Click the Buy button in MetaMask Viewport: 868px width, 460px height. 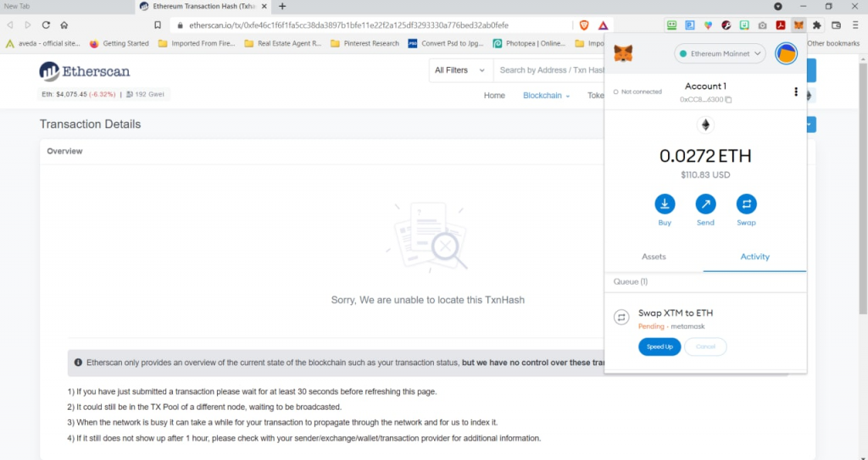point(665,210)
